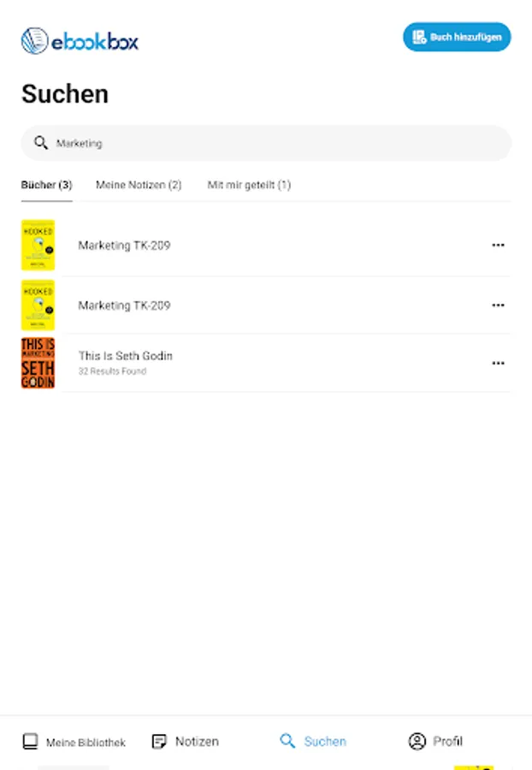Open the first Marketing TK-209 title
This screenshot has height=770, width=532.
click(x=124, y=246)
